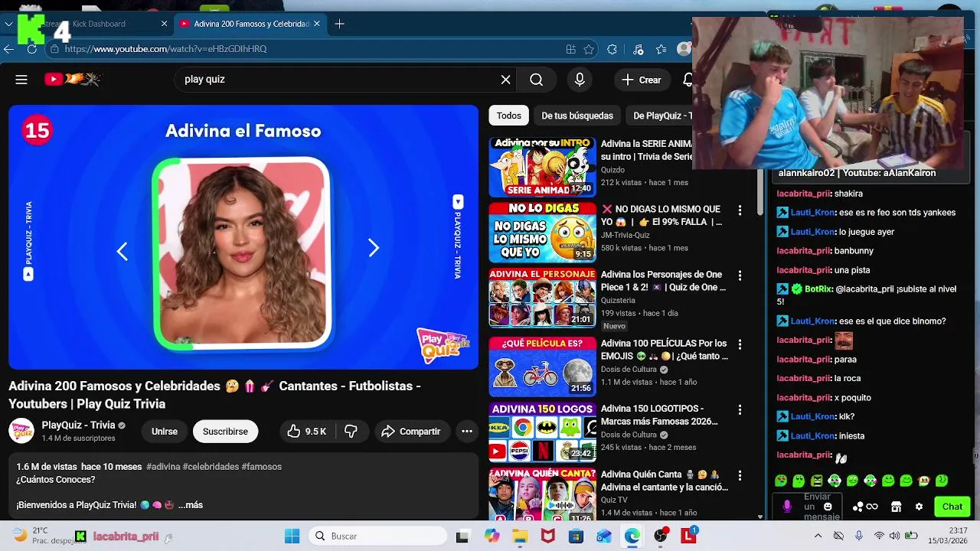Open OBS Studio from the taskbar

tap(660, 536)
